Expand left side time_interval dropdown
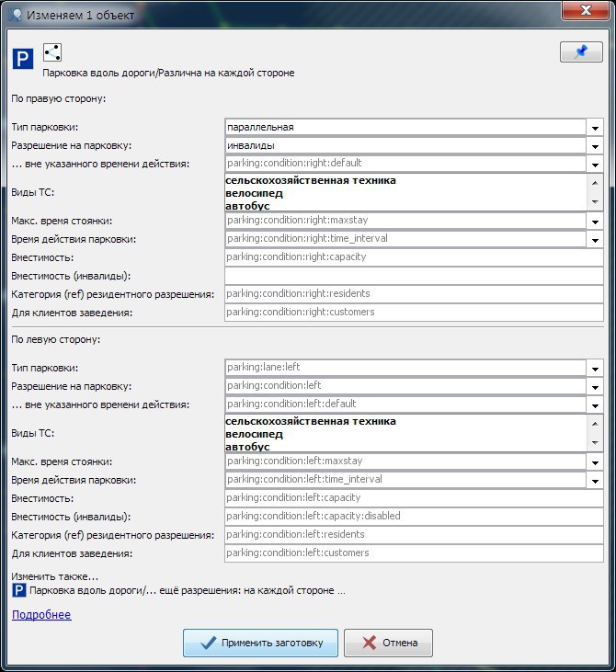The height and width of the screenshot is (672, 616). click(x=595, y=481)
